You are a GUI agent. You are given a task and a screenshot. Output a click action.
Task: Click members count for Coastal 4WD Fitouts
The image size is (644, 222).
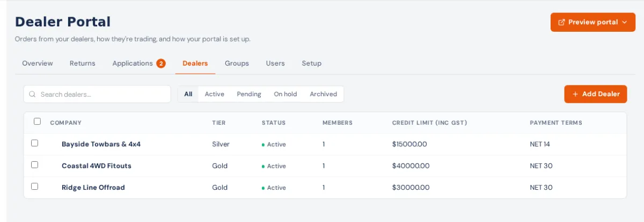point(324,166)
